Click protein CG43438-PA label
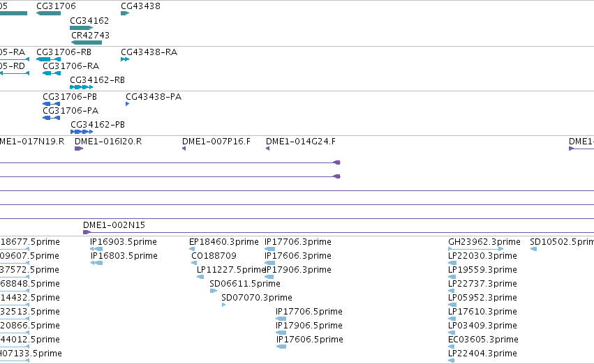The height and width of the screenshot is (364, 594). pyautogui.click(x=154, y=97)
